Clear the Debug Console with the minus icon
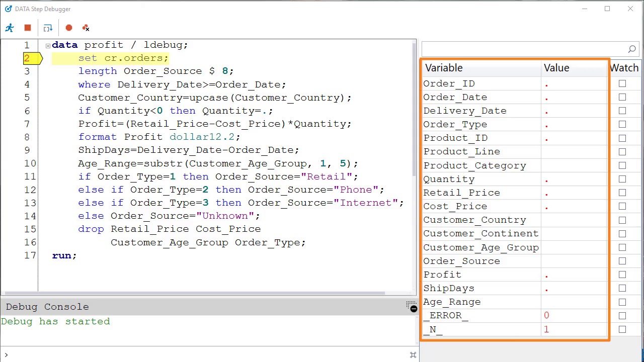This screenshot has height=362, width=644. (414, 309)
